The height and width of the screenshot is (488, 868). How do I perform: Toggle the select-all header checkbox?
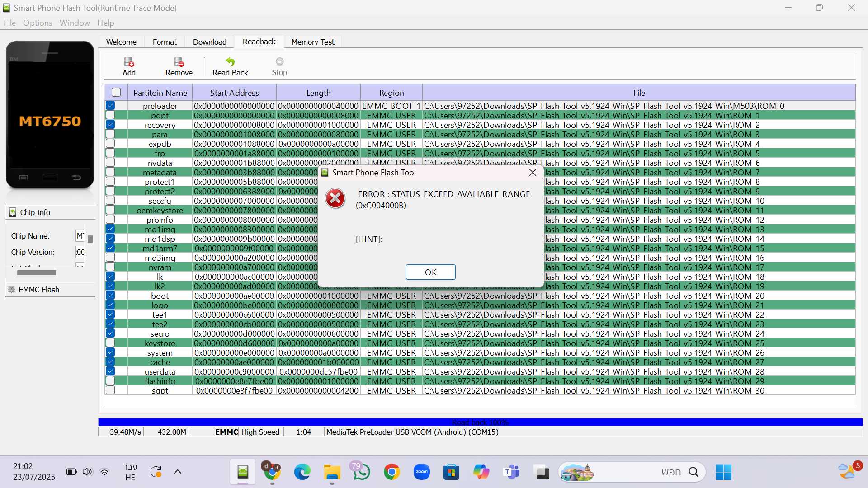click(x=116, y=92)
